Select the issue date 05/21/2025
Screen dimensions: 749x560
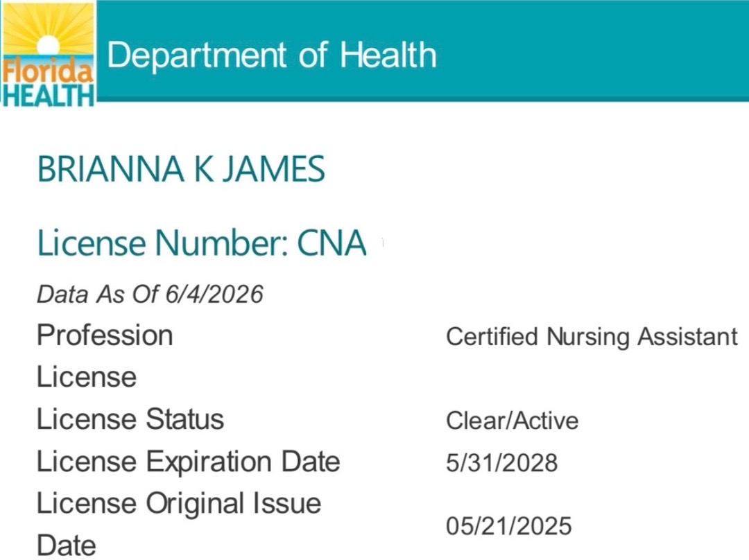pos(509,526)
